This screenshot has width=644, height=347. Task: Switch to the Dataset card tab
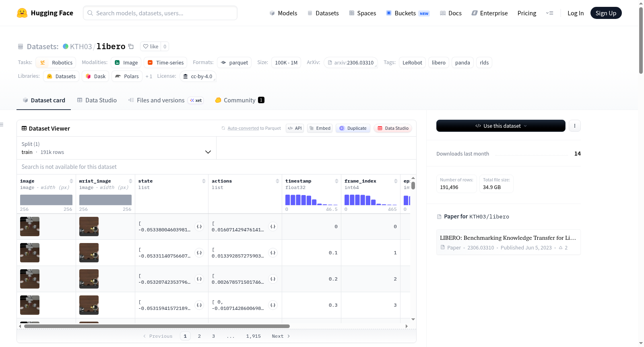(x=44, y=100)
